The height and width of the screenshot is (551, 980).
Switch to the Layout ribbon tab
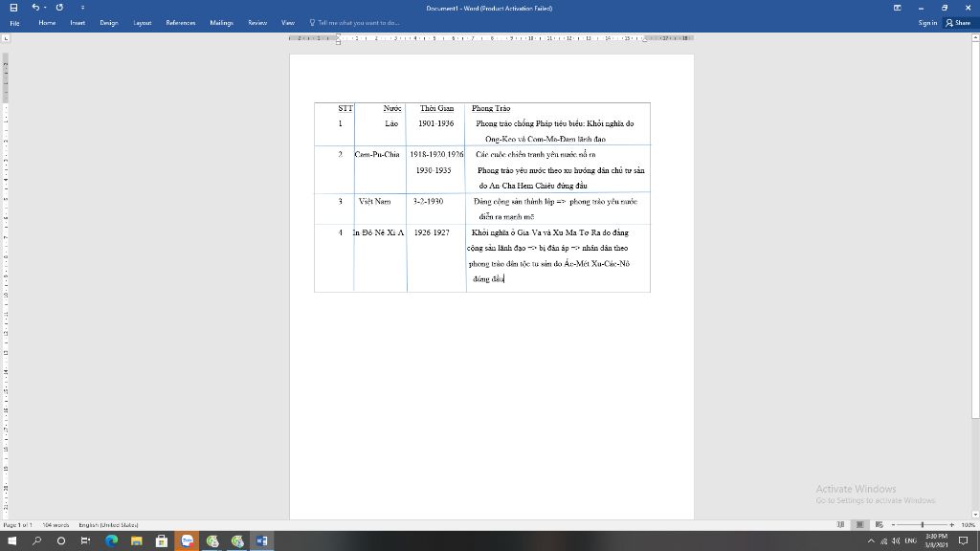(x=143, y=23)
